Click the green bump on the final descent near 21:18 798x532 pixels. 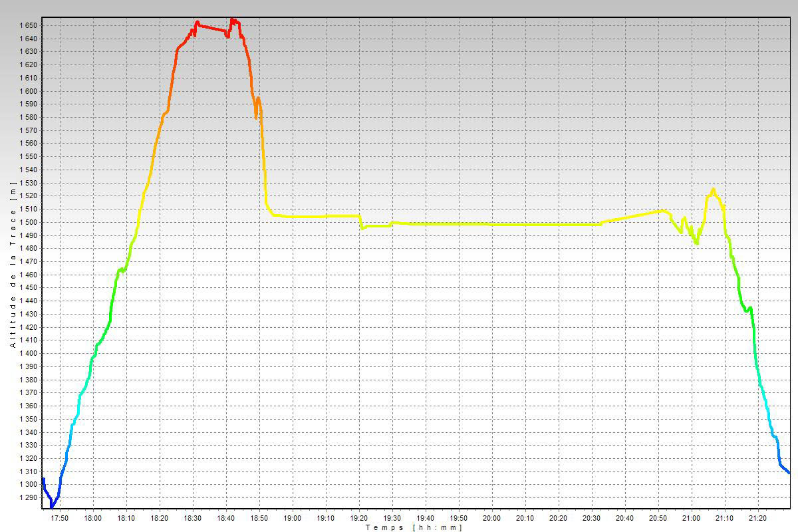tap(750, 308)
